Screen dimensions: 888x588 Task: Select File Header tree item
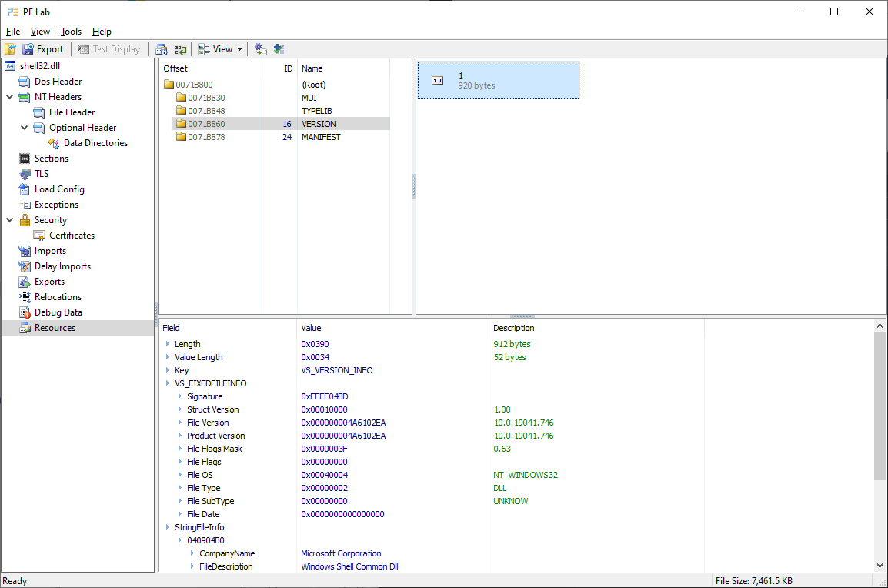point(72,112)
